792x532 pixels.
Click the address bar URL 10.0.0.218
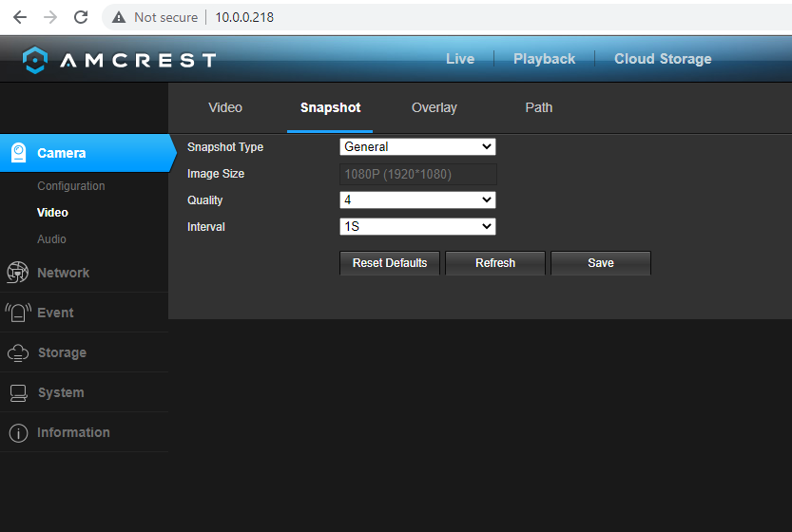(x=244, y=18)
